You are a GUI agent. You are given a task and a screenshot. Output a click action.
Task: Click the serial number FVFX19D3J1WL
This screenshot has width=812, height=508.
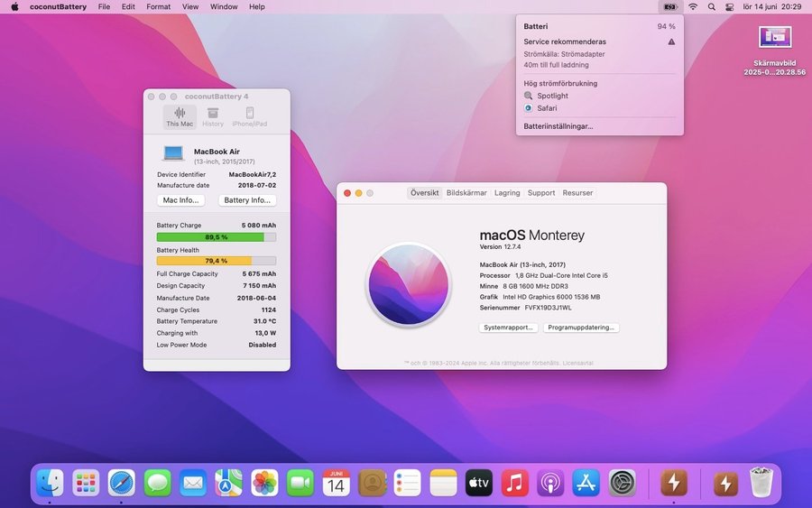(548, 308)
